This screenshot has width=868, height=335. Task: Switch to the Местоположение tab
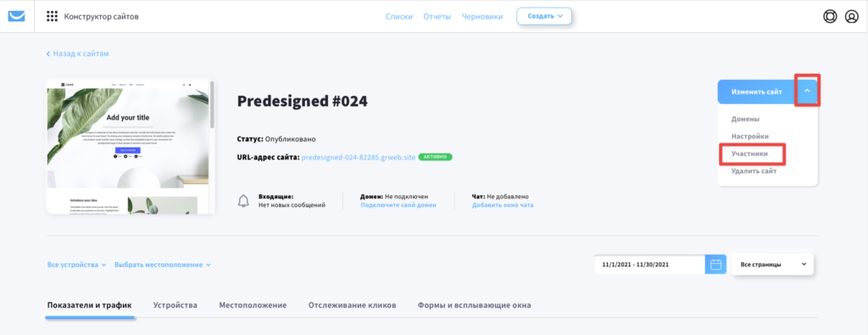(253, 305)
